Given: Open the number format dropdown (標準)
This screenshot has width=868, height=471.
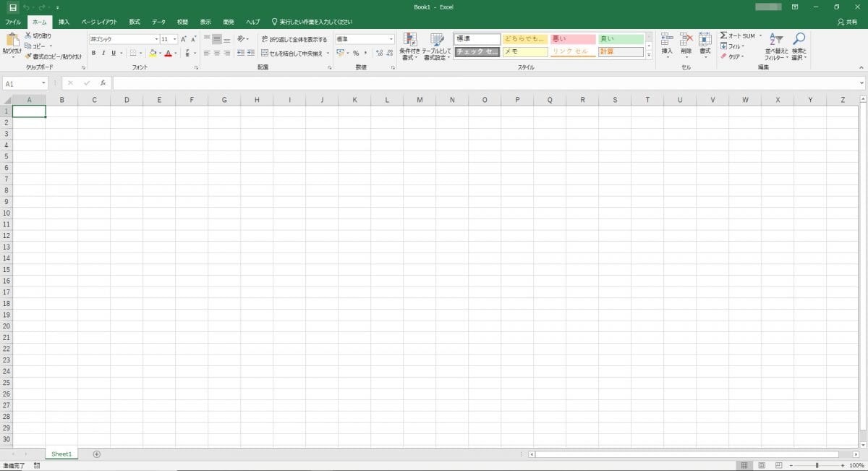Looking at the screenshot, I should click(391, 39).
